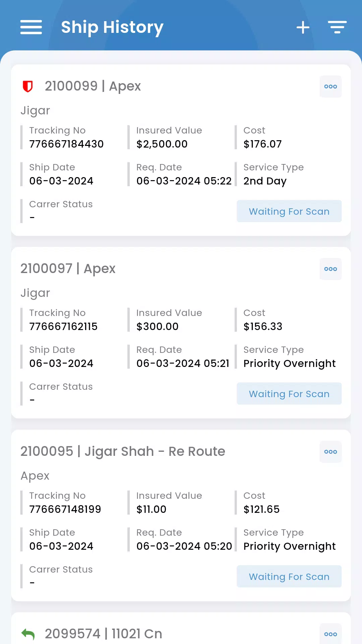Open shipment title 2100097 | Apex
The image size is (362, 644).
(68, 269)
